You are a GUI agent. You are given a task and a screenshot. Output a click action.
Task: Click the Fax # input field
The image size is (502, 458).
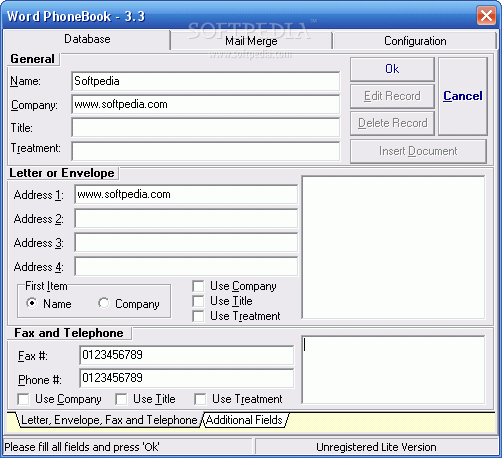187,355
